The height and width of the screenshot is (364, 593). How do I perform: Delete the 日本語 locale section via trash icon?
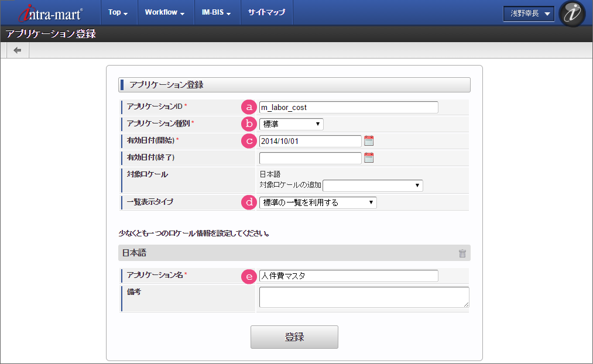(462, 253)
